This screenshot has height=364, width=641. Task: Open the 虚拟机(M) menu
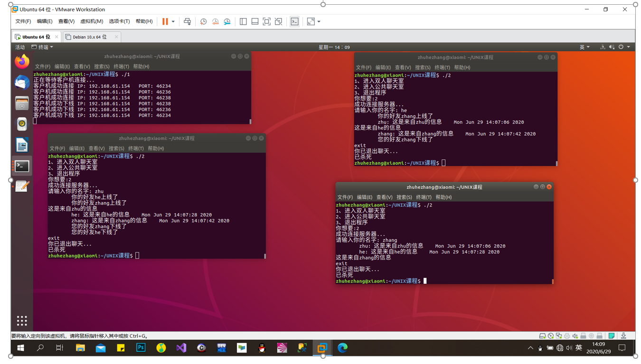[x=93, y=21]
